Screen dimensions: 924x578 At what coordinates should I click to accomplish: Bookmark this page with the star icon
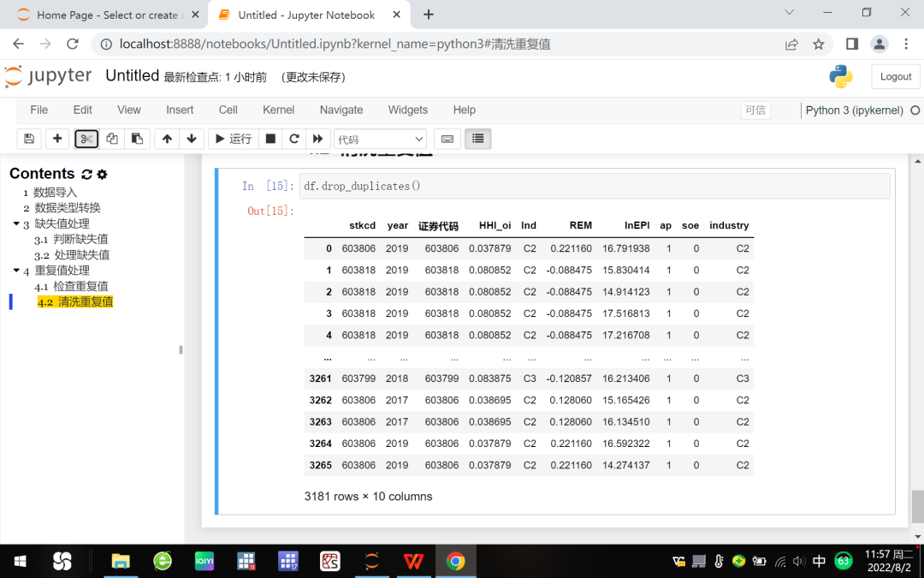click(819, 45)
